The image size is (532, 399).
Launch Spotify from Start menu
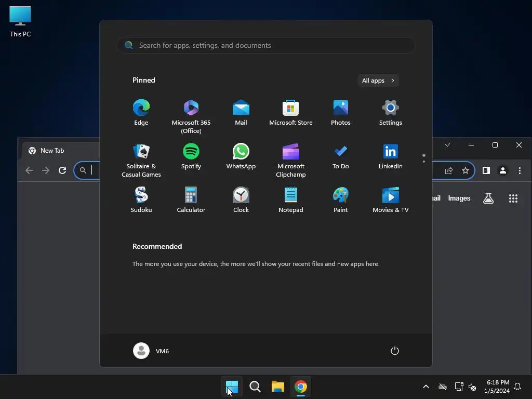191,157
